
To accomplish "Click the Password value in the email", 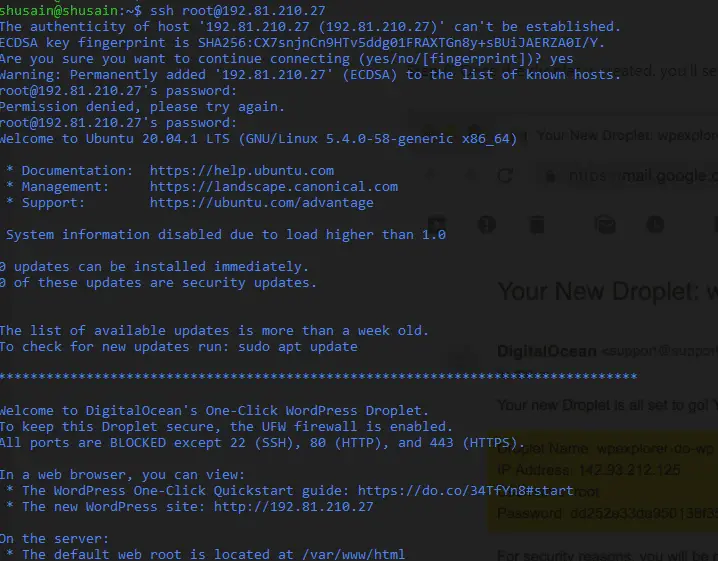I will pos(640,513).
